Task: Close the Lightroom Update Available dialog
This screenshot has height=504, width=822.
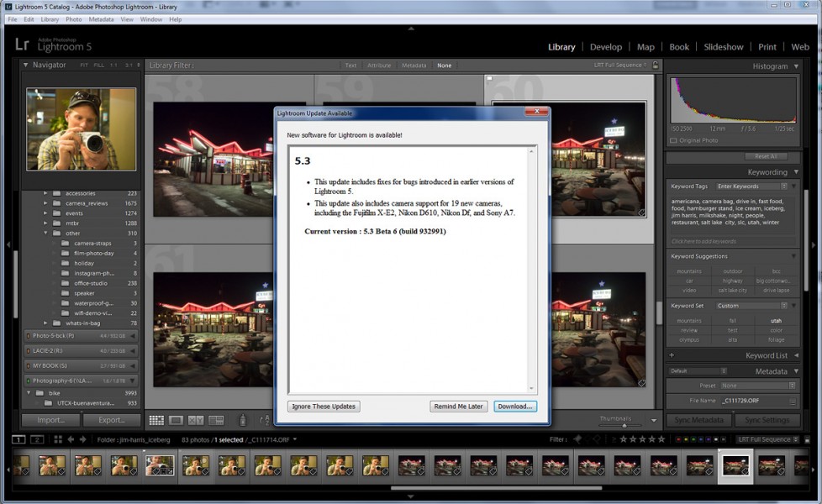Action: coord(536,112)
